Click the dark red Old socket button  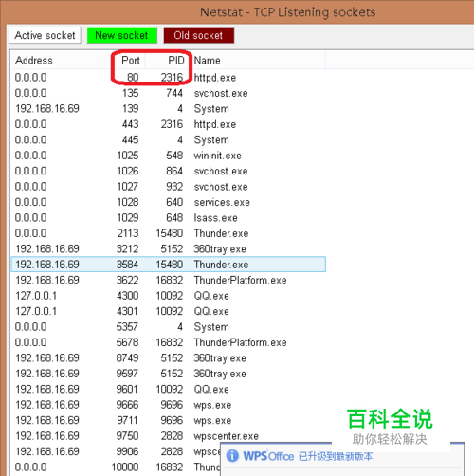(199, 35)
